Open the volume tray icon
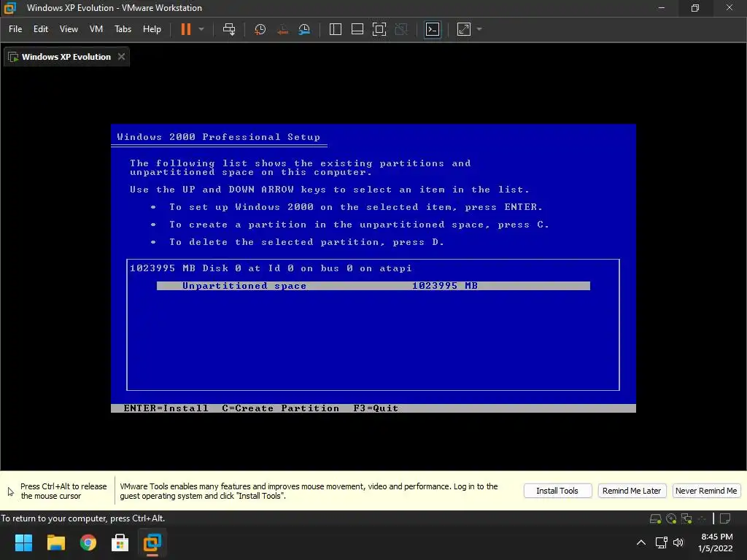Viewport: 747px width, 560px height. (678, 542)
